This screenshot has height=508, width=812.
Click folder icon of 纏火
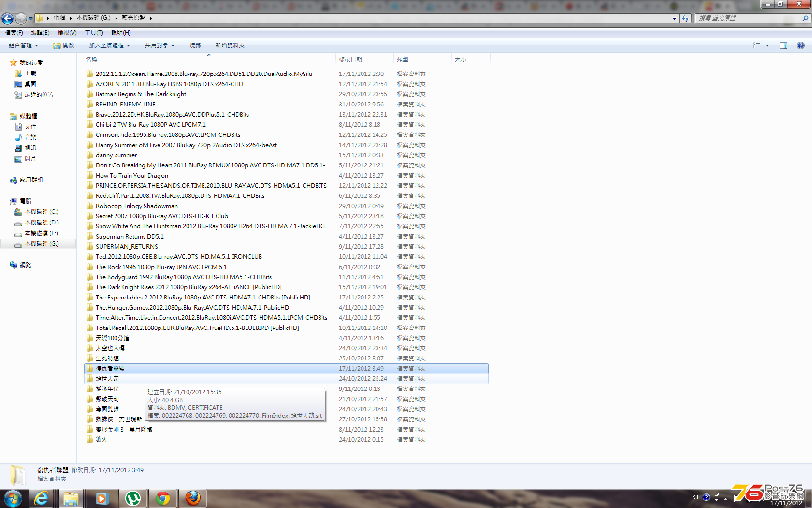[89, 439]
